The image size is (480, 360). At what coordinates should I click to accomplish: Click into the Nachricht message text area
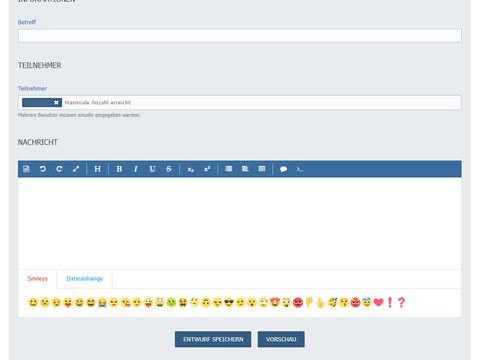click(x=240, y=223)
